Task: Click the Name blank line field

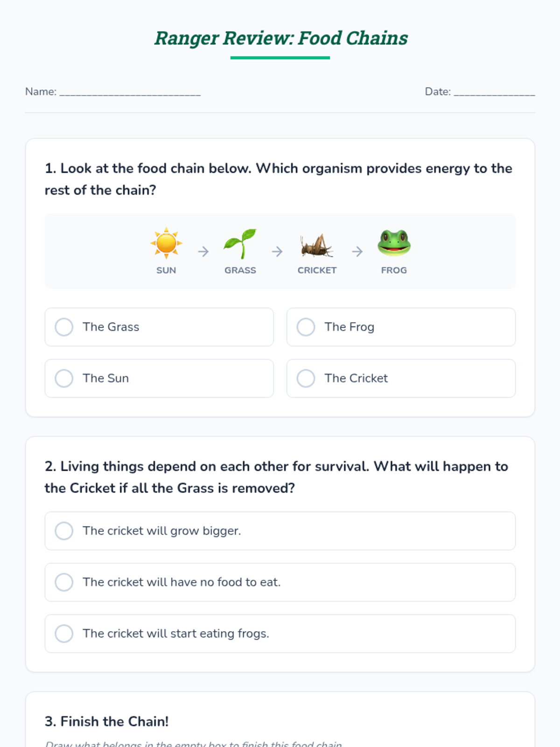Action: [130, 92]
